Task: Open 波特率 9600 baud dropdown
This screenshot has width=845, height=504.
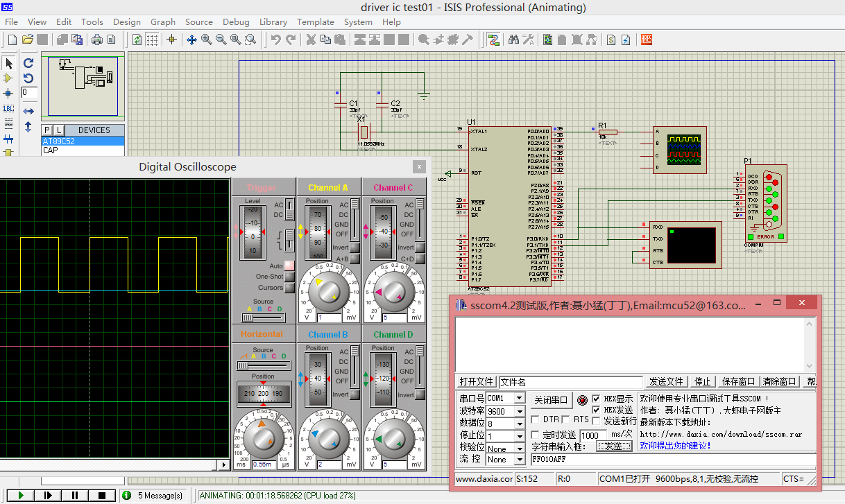Action: pos(519,411)
